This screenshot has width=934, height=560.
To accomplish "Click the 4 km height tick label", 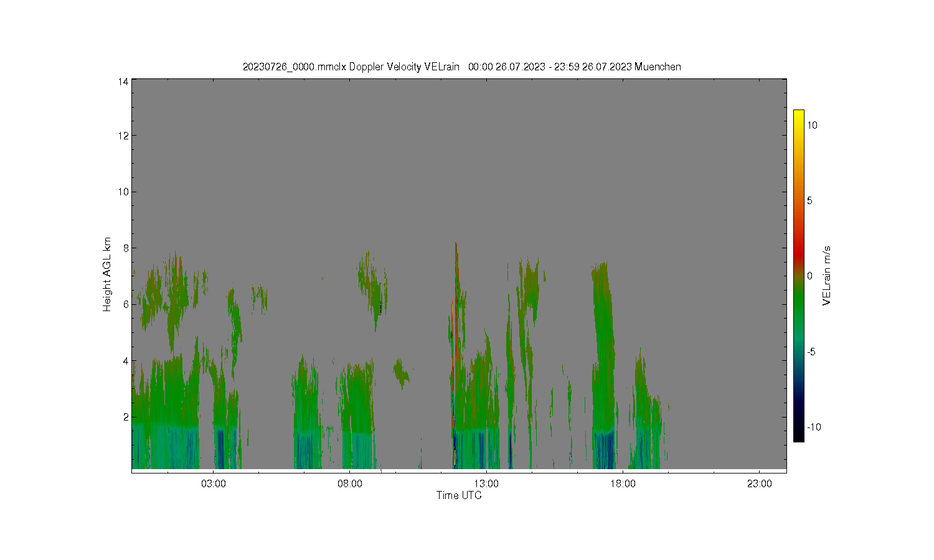I will pyautogui.click(x=126, y=361).
